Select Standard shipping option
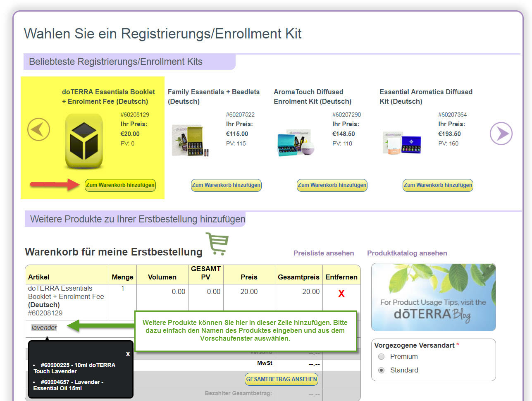This screenshot has width=532, height=401. [381, 370]
